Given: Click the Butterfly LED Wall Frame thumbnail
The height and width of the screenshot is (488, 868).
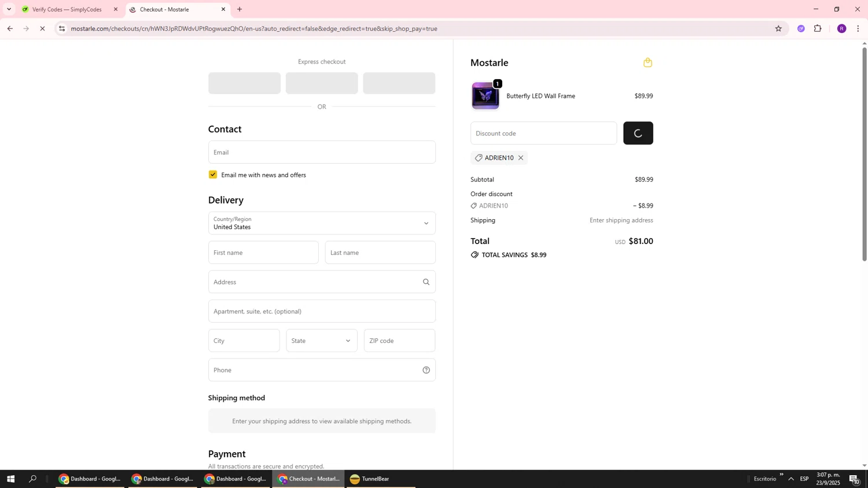Looking at the screenshot, I should click(486, 96).
